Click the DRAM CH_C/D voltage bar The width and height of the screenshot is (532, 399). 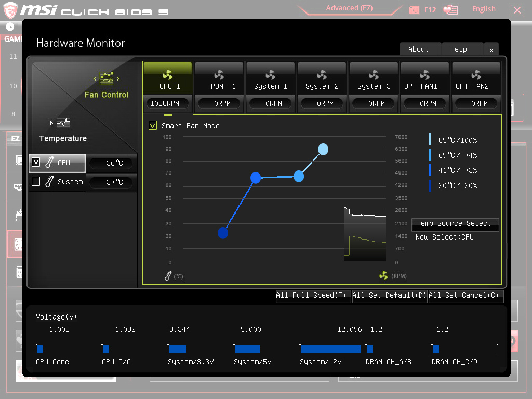[436, 349]
